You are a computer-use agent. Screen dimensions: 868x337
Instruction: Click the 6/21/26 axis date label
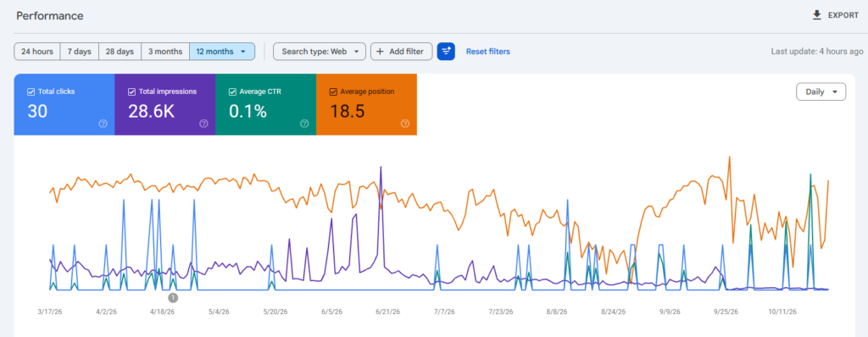click(387, 312)
